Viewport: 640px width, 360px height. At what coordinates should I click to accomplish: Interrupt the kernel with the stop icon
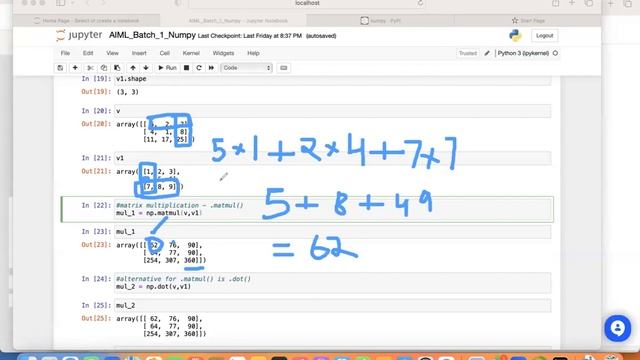(186, 68)
